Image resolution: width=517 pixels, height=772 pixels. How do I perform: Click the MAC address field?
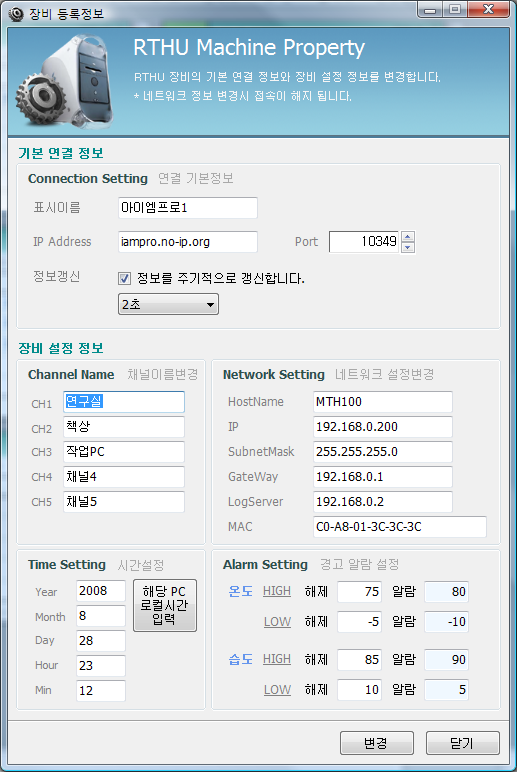point(400,527)
